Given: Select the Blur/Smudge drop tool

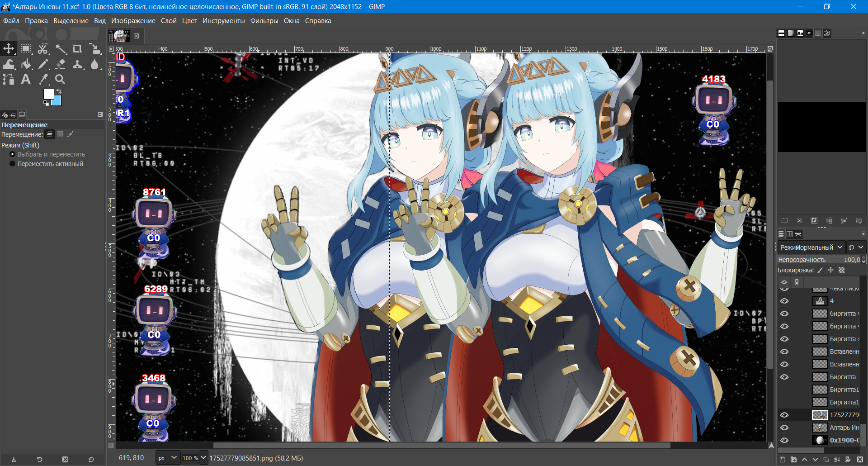Looking at the screenshot, I should 94,64.
